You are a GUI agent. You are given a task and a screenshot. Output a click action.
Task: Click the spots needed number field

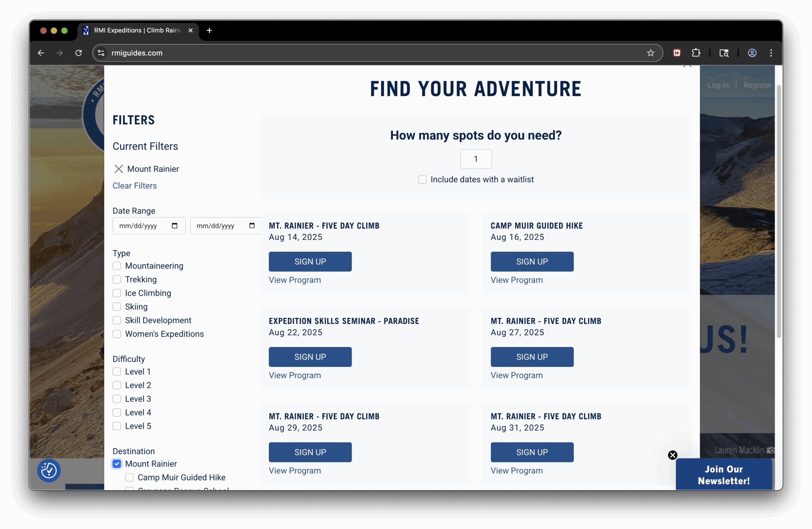click(476, 159)
